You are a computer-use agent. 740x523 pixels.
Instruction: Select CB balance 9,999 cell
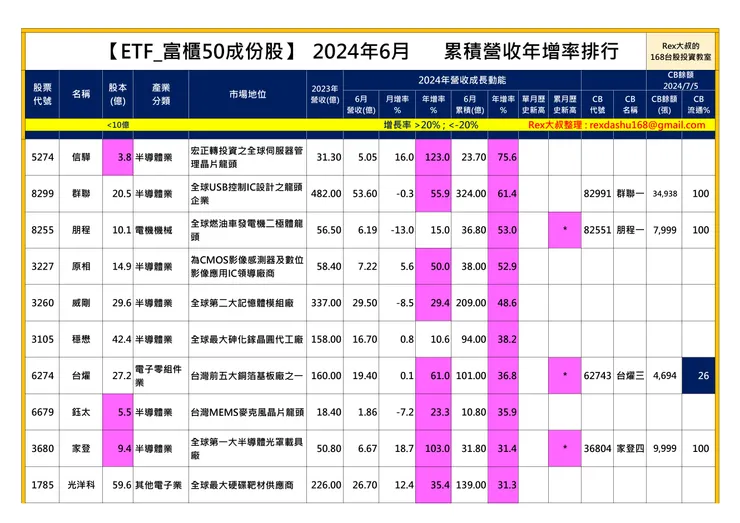point(664,448)
